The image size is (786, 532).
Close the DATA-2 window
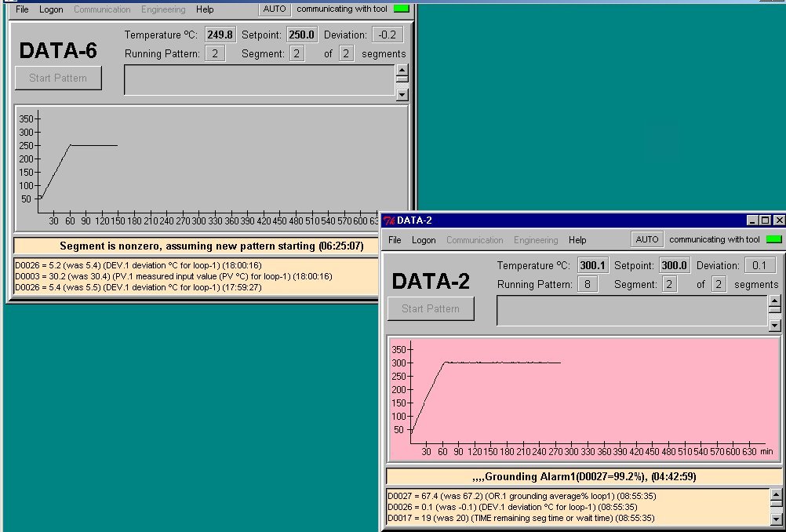(778, 220)
